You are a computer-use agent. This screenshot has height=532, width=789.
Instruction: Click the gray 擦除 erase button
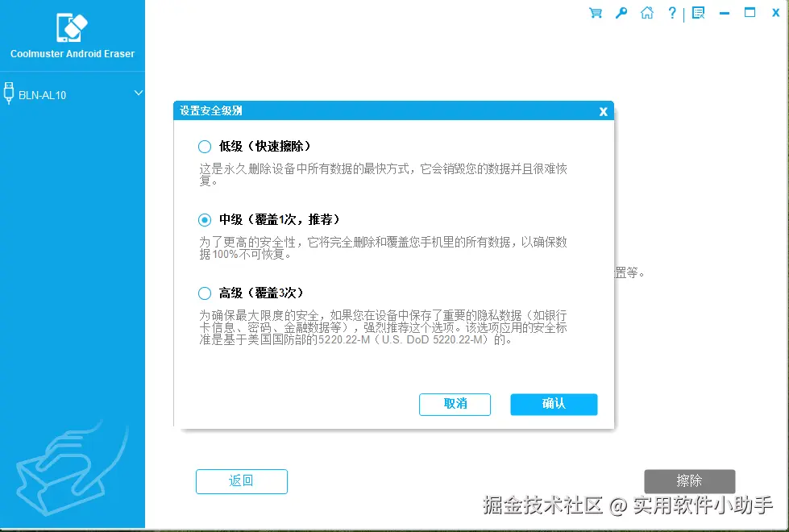tap(689, 481)
